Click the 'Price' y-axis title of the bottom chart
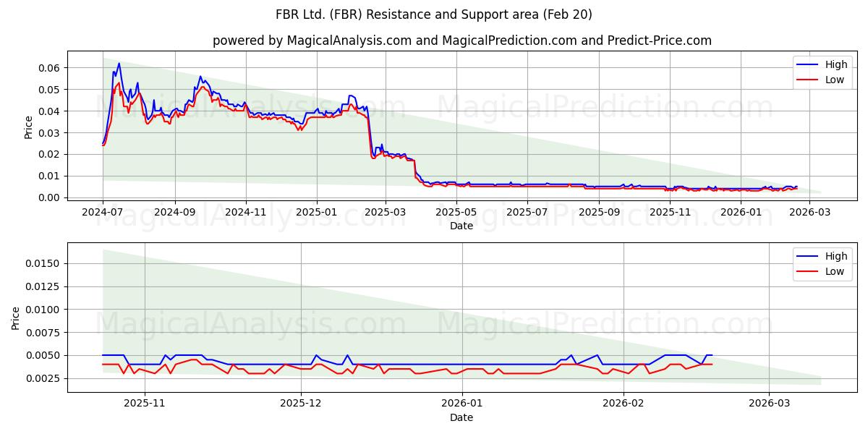The height and width of the screenshot is (434, 868). 16,318
